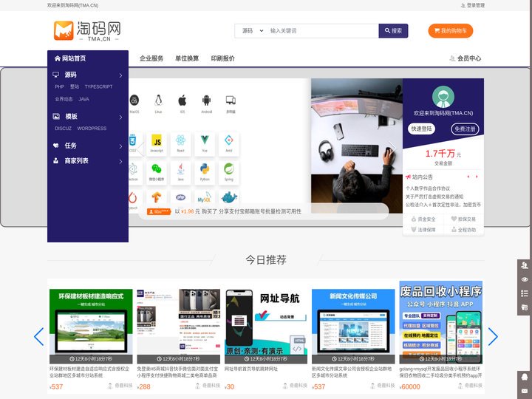Open 印刷报价 nav item
This screenshot has height=399, width=532.
click(x=222, y=58)
